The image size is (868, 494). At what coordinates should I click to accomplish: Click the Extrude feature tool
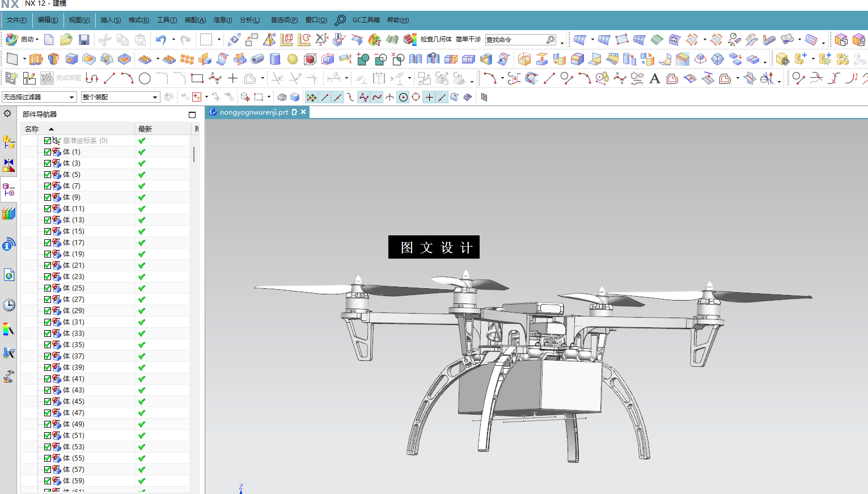click(36, 59)
